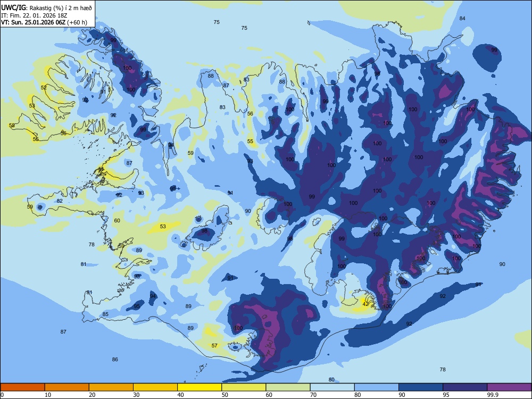Screen dimensions: 532x399
Task: Click the legend tick label 0
Action: point(2,395)
